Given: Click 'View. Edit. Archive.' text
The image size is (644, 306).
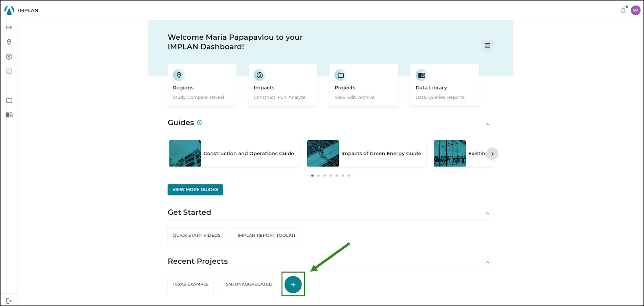Looking at the screenshot, I should pos(355,98).
